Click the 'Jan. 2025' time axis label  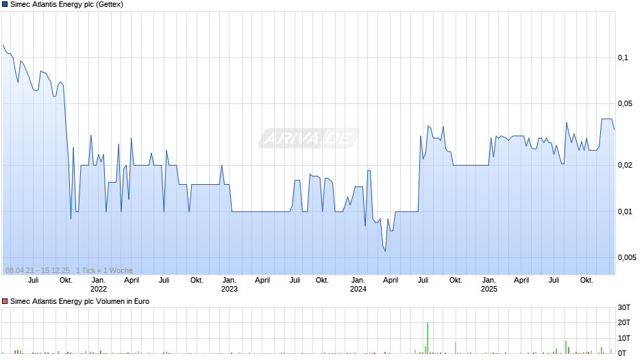(488, 285)
